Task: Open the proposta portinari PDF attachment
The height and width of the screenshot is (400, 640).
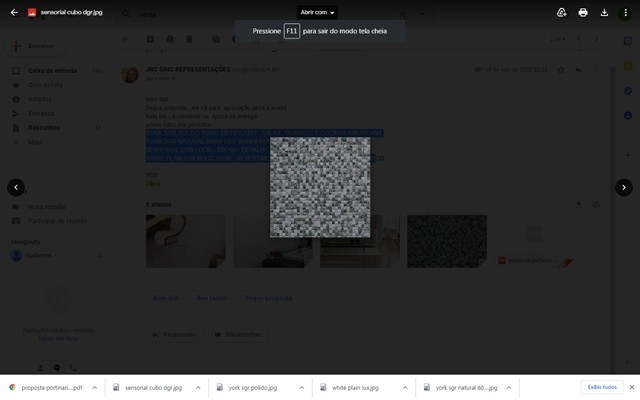Action: coord(534,241)
